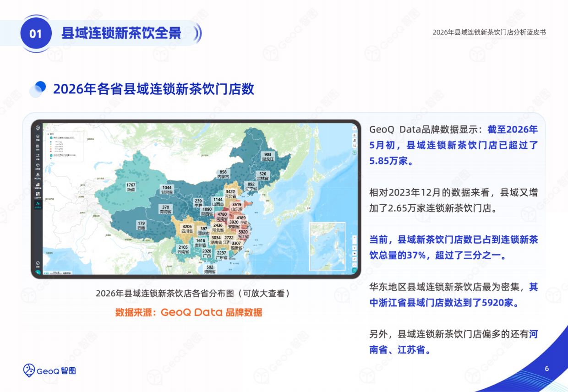
Task: Click the locate-target icon below zoom-out
Action: pyautogui.click(x=355, y=247)
